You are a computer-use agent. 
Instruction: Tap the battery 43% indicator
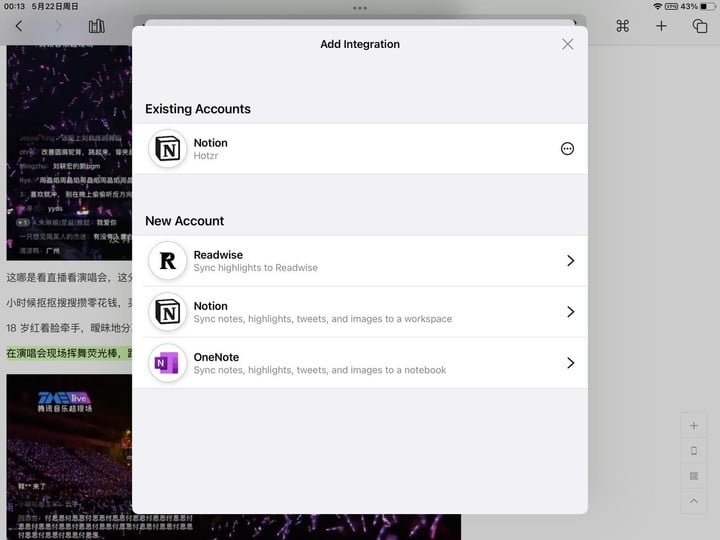pos(699,6)
